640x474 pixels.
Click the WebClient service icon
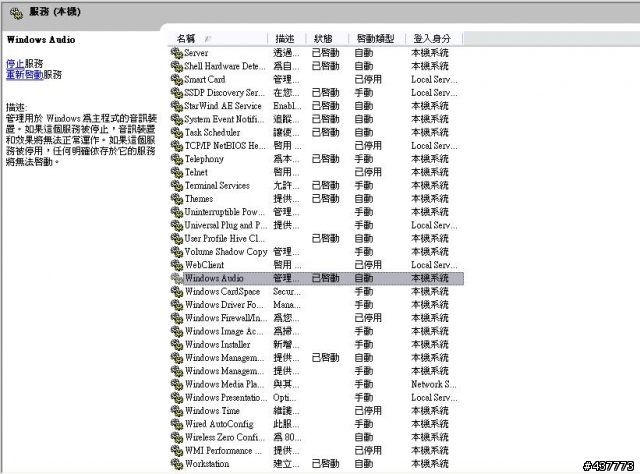pos(176,265)
